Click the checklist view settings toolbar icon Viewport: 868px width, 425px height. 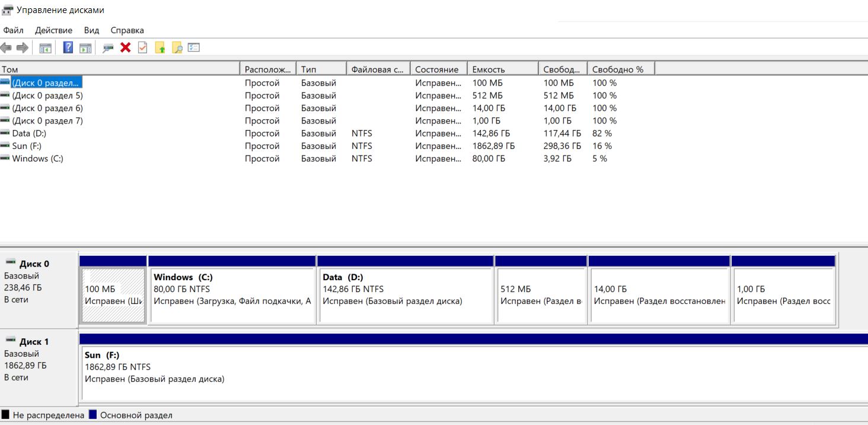pyautogui.click(x=194, y=47)
